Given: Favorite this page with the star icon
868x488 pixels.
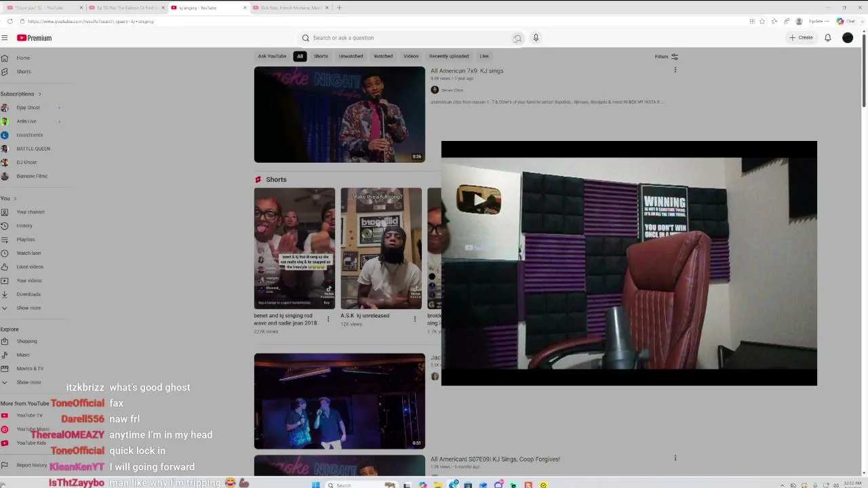Looking at the screenshot, I should pyautogui.click(x=762, y=21).
